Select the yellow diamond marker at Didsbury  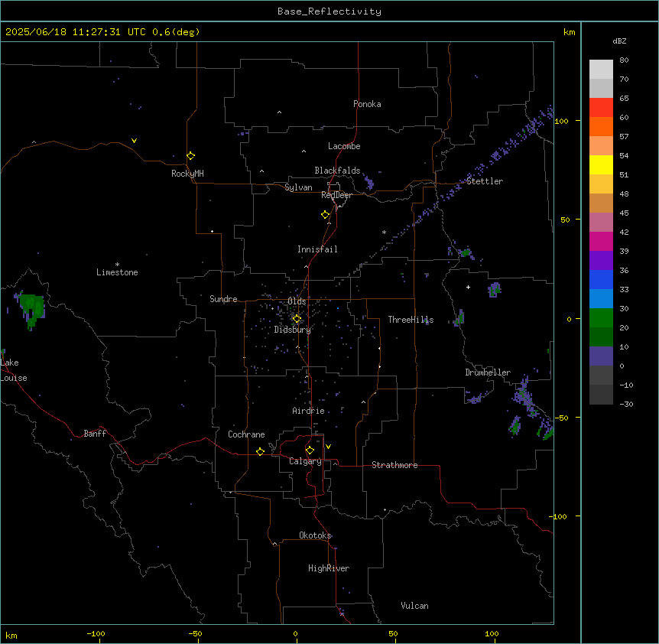[x=297, y=319]
